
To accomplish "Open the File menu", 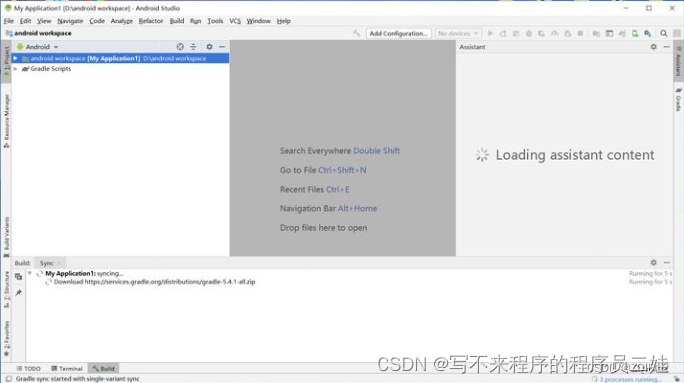I will [9, 21].
